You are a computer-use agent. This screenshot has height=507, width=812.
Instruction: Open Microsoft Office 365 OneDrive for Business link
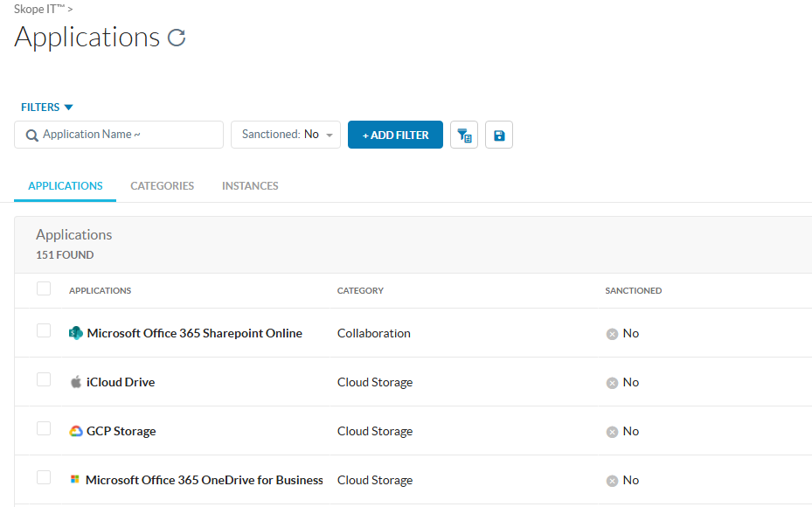205,480
